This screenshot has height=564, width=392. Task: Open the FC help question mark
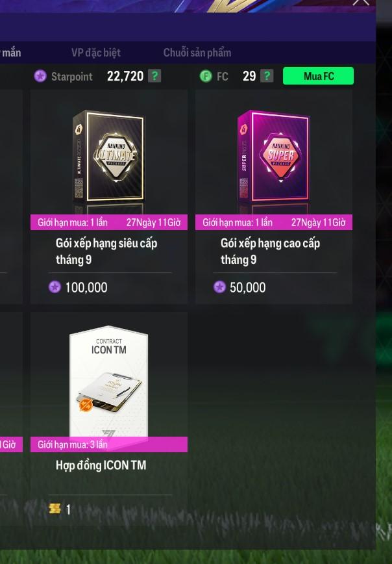point(267,76)
